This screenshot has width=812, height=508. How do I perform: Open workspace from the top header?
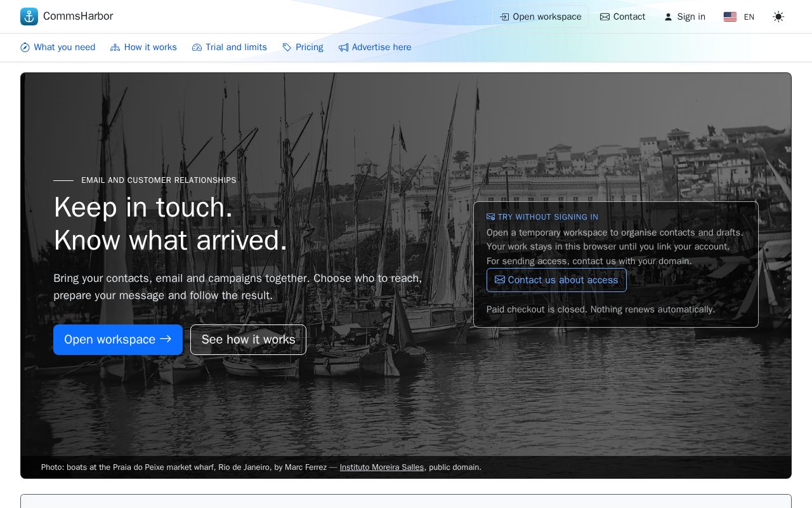coord(540,17)
